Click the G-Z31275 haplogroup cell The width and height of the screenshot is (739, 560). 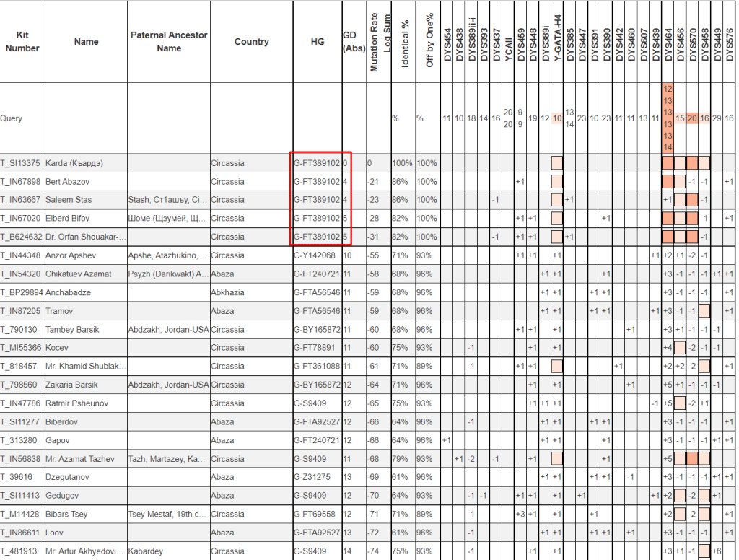tap(312, 477)
